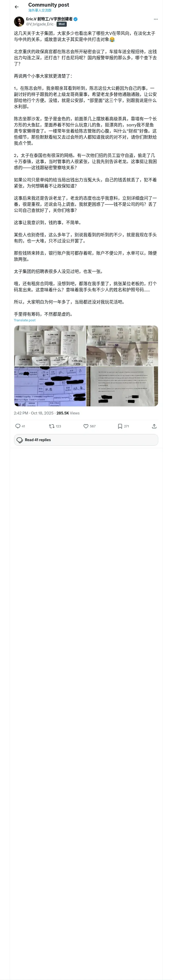This screenshot has height=980, width=172.
Task: Open the @V_brigade_Eric handle
Action: [x=40, y=24]
